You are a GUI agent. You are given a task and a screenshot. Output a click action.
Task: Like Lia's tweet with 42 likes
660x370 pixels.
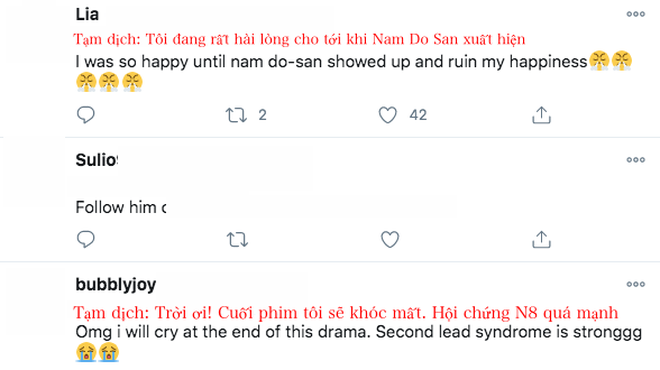388,115
